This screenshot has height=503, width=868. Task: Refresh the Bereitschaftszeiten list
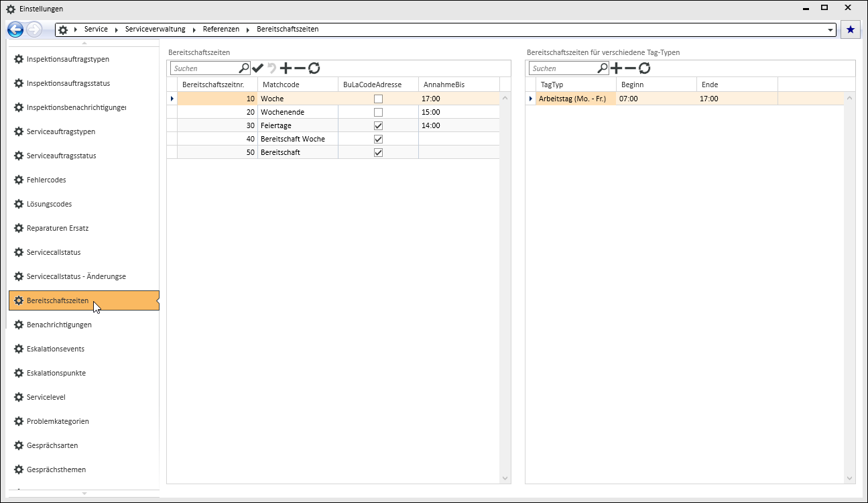pos(314,68)
